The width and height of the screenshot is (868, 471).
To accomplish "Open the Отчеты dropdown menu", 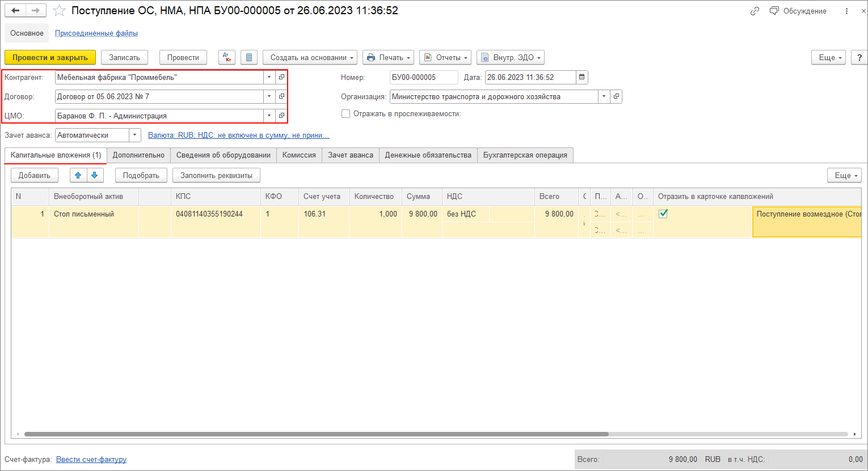I will 445,57.
